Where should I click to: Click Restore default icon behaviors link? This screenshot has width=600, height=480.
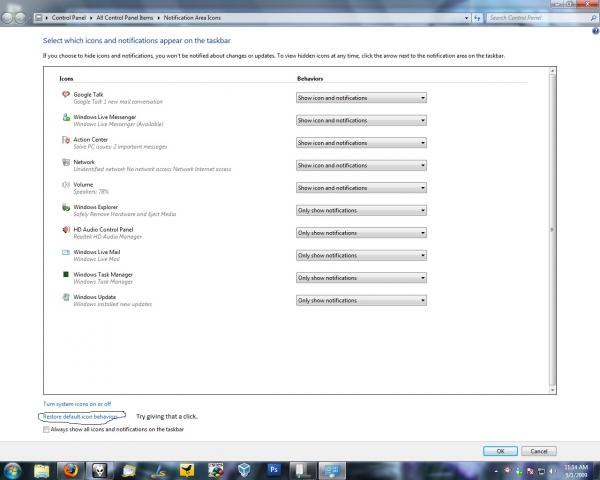[x=80, y=416]
